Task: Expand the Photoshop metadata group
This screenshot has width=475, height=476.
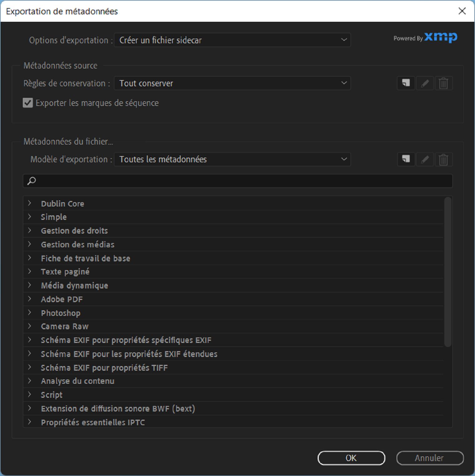Action: [30, 313]
